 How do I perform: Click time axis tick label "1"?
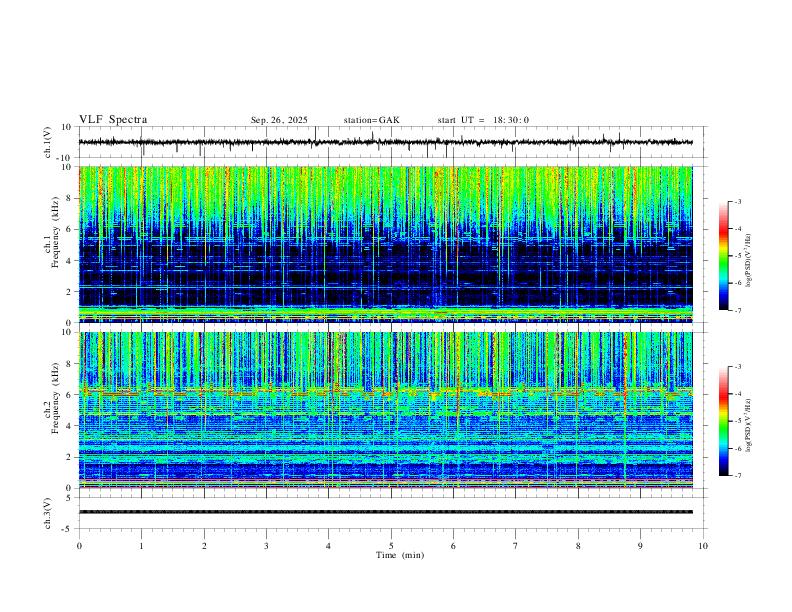(x=141, y=546)
